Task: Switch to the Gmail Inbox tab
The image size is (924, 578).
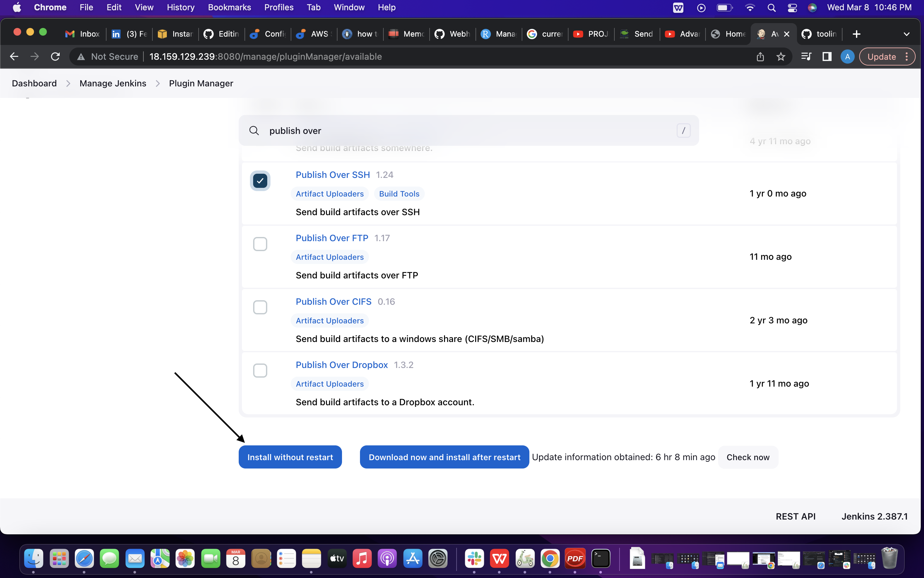Action: tap(82, 34)
